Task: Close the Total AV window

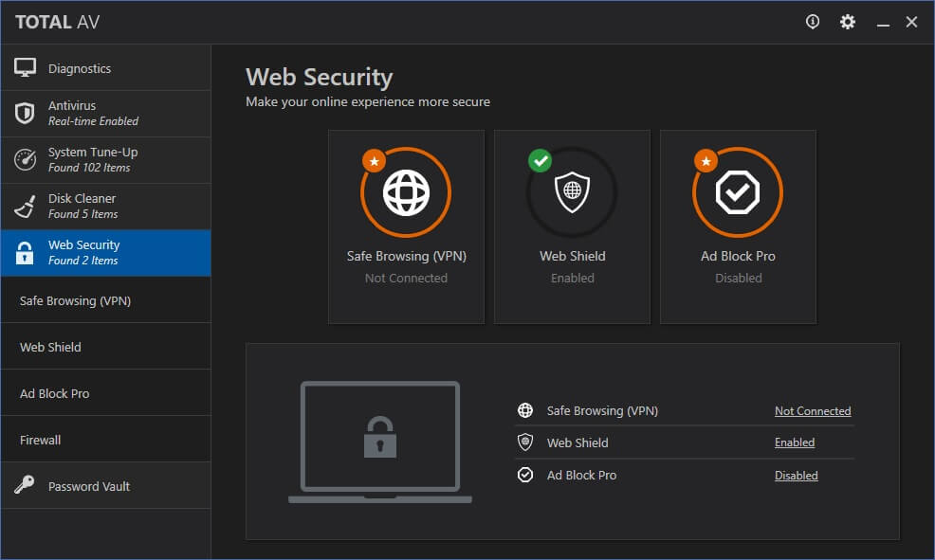Action: [911, 22]
